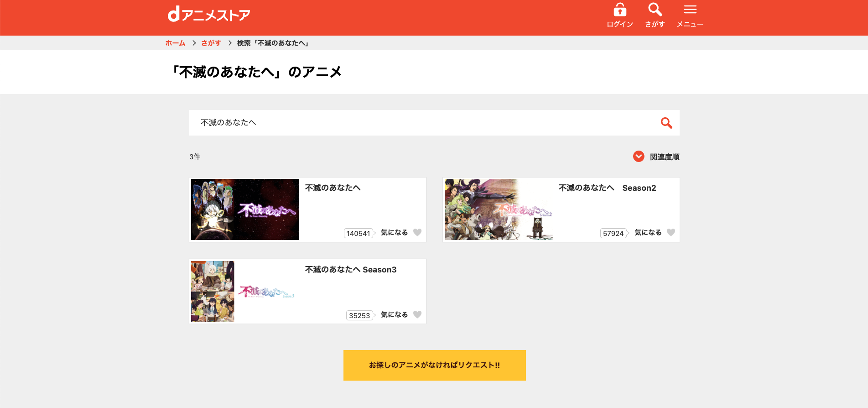Click the 35253 favorites count
The image size is (868, 408).
pos(360,315)
